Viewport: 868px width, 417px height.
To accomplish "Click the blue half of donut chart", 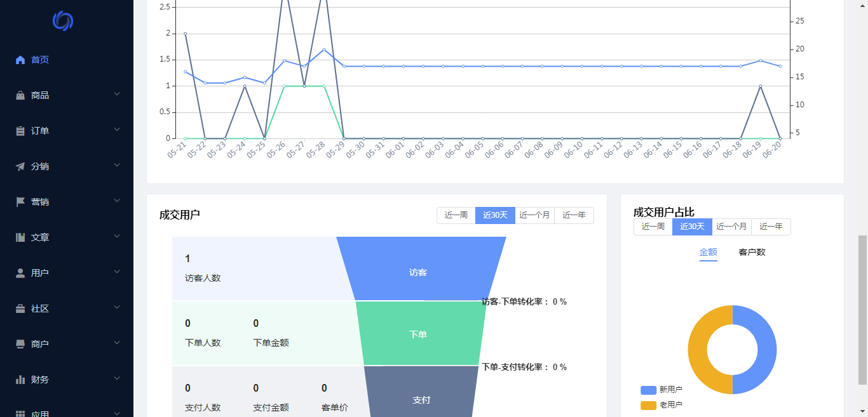I will [x=766, y=350].
